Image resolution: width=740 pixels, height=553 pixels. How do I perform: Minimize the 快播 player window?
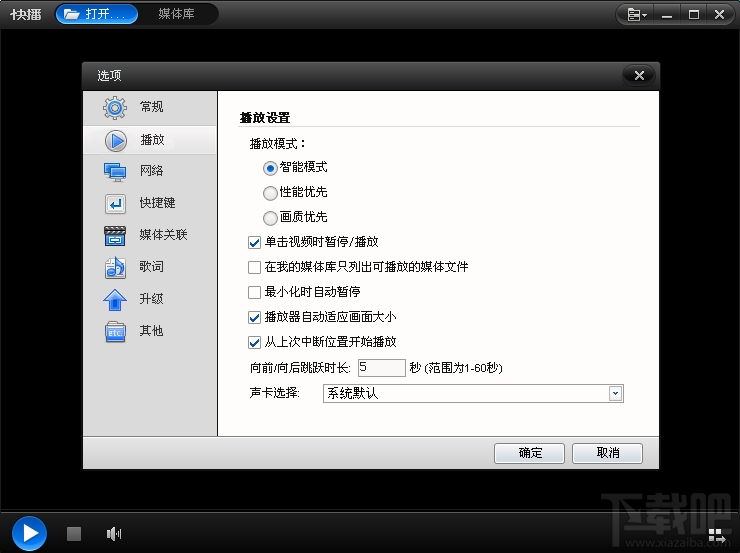pos(667,15)
